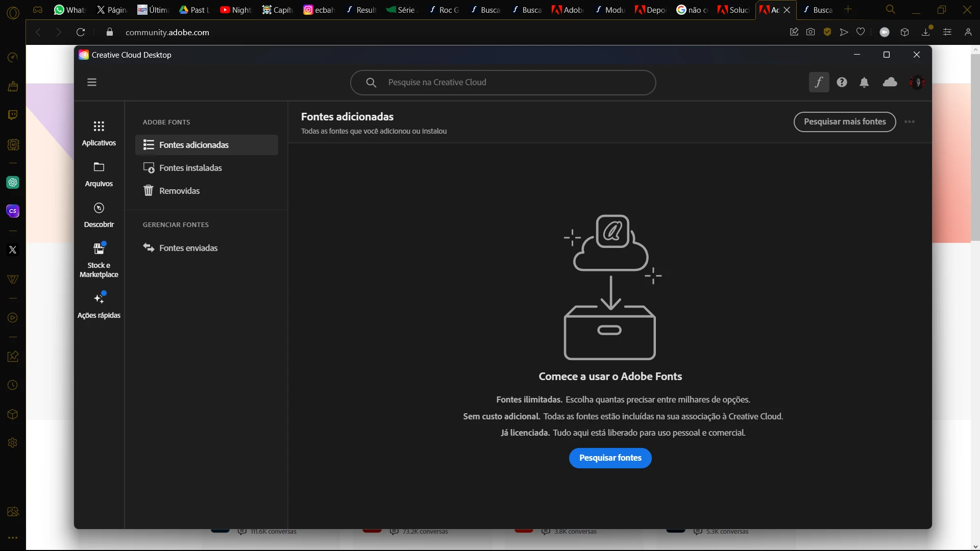Open Fontes enviadas under Gerenciar Fontes
Viewport: 980px width, 551px height.
(x=188, y=248)
